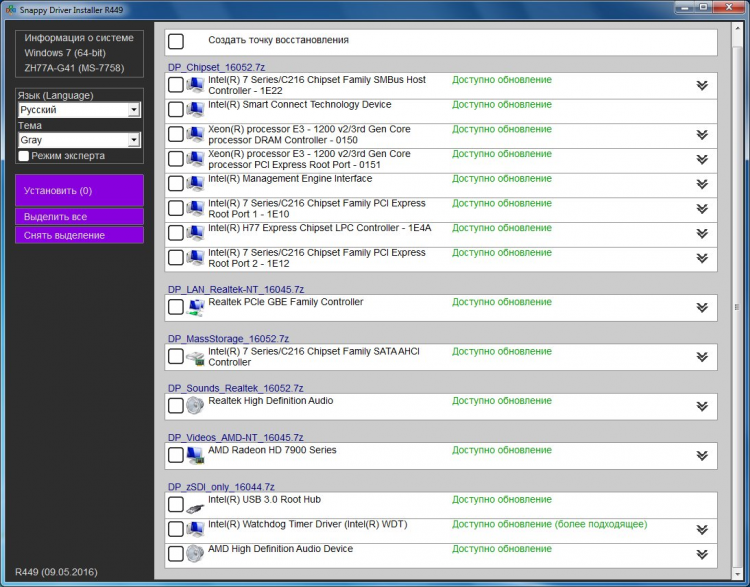Click device icon for Intel Watchdog Timer Driver
The height and width of the screenshot is (587, 750).
pos(195,529)
